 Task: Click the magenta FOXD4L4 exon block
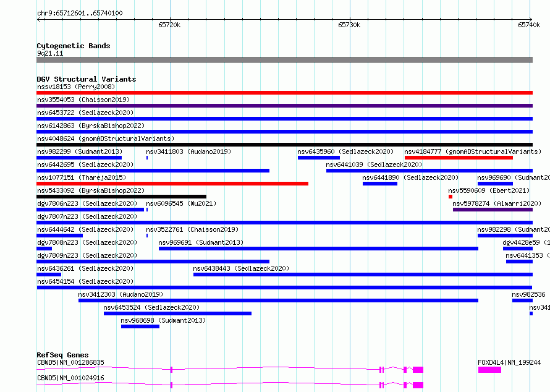tap(489, 370)
